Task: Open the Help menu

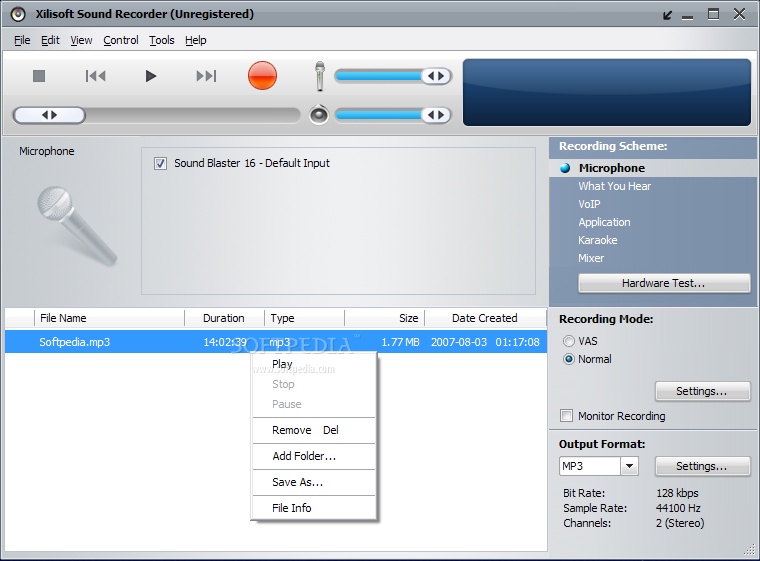Action: (195, 40)
